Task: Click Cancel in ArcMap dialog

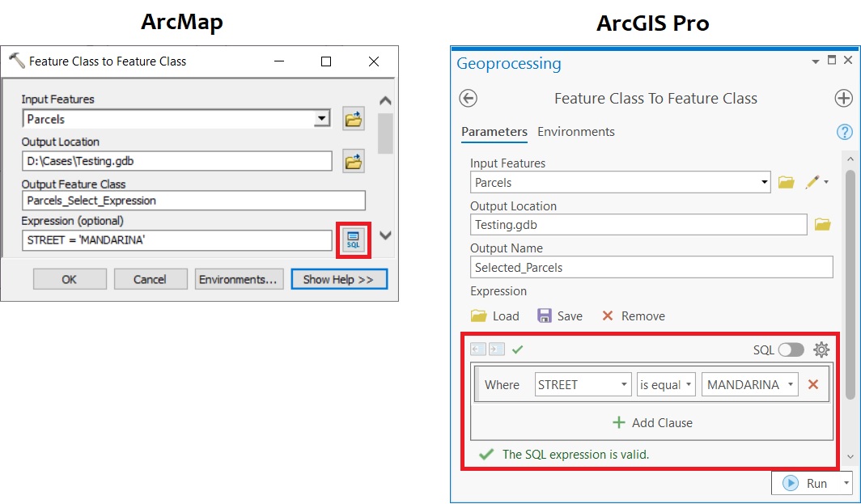Action: tap(151, 279)
